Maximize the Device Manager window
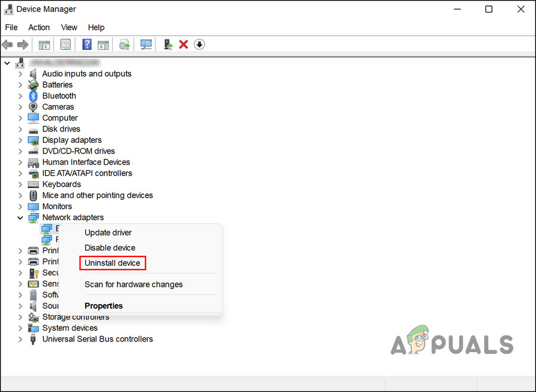536x392 pixels. [x=489, y=9]
